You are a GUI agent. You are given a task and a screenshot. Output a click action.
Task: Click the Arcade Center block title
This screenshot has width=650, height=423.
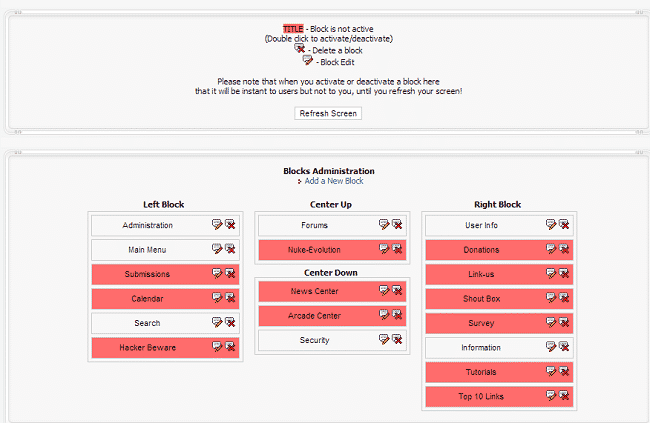(315, 316)
